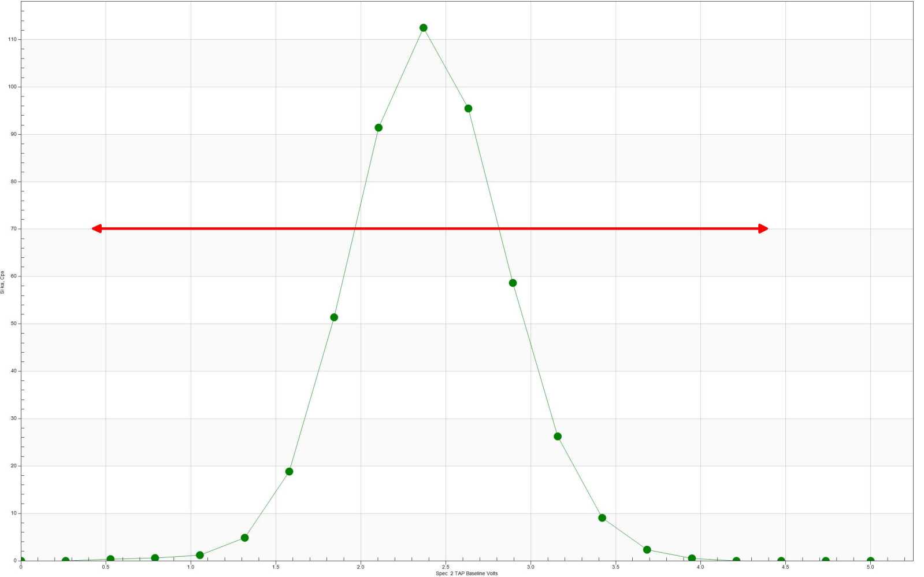Click the data point at 0 volts
This screenshot has height=577, width=924.
[21, 561]
